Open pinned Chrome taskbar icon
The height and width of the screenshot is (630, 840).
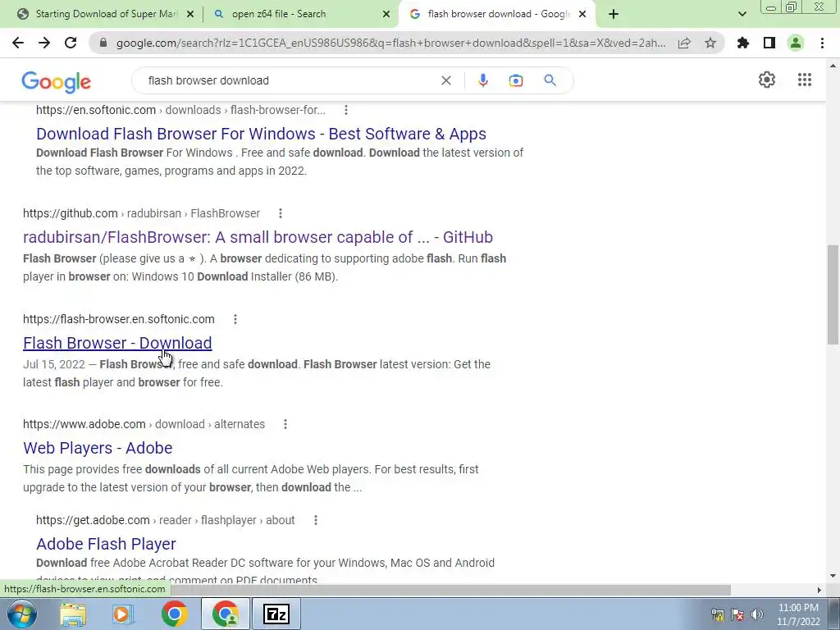point(174,614)
